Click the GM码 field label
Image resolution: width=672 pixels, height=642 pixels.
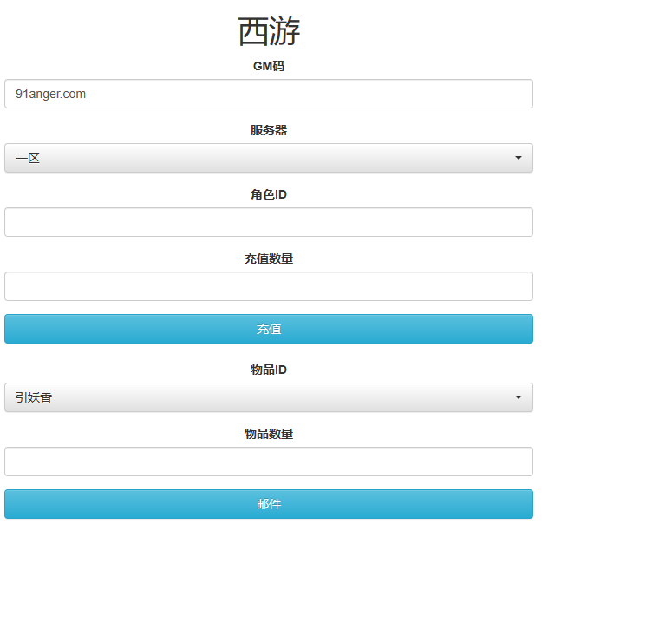[269, 66]
